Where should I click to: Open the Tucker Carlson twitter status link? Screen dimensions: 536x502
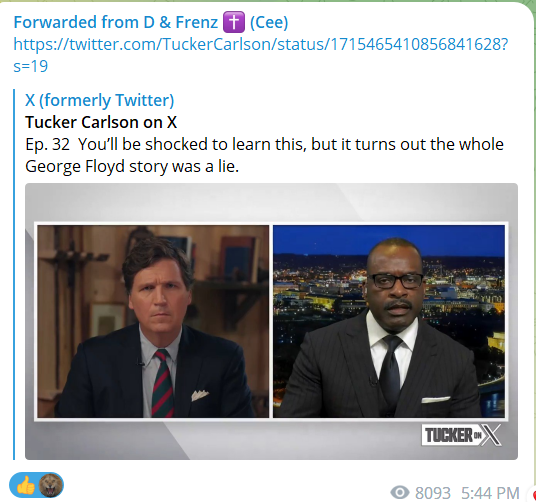(260, 55)
